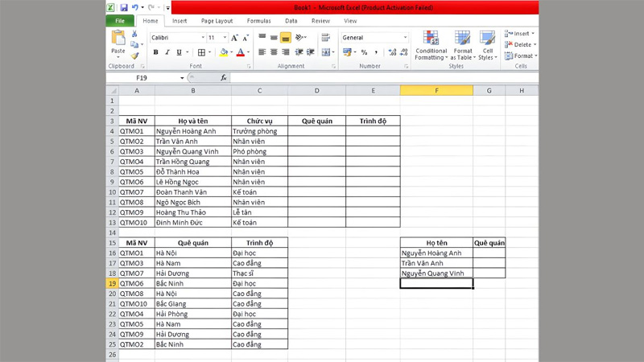The image size is (644, 362).
Task: Click the Name Box showing F19
Action: point(142,77)
